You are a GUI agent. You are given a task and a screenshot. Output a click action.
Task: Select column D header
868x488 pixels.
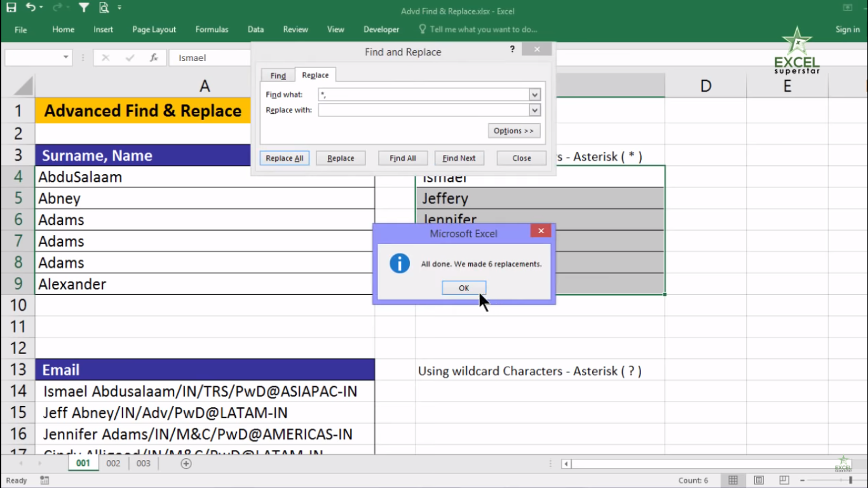click(705, 86)
